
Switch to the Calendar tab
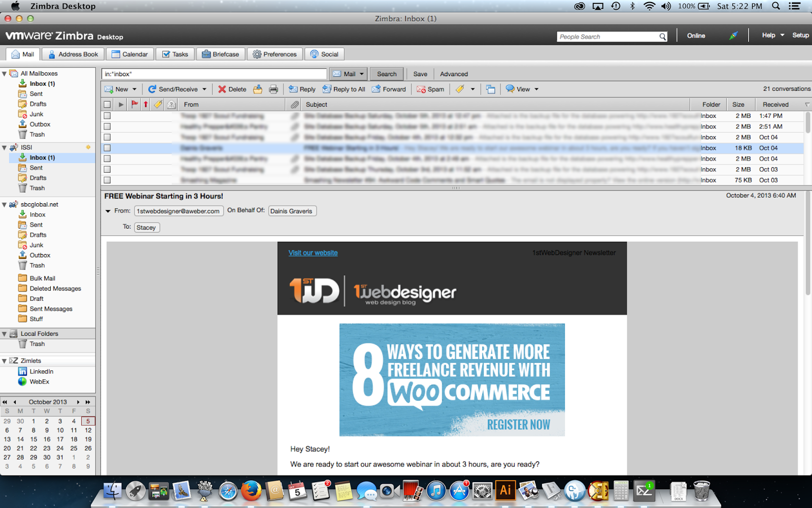[130, 54]
